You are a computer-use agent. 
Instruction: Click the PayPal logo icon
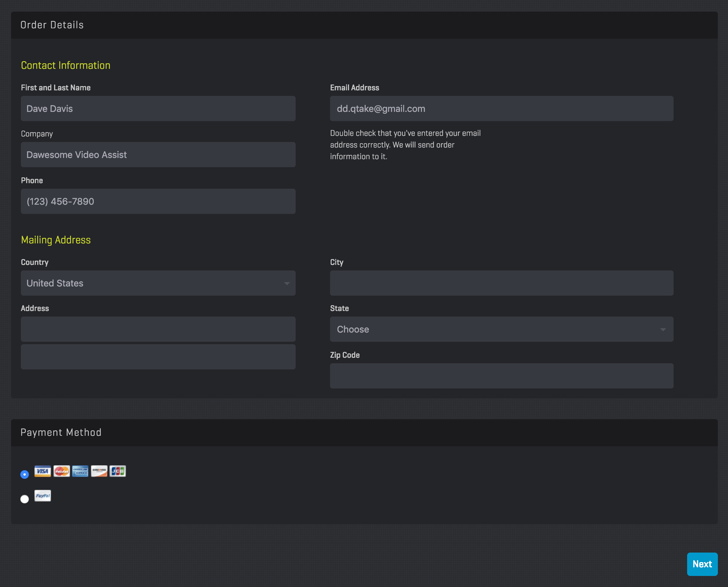tap(43, 496)
